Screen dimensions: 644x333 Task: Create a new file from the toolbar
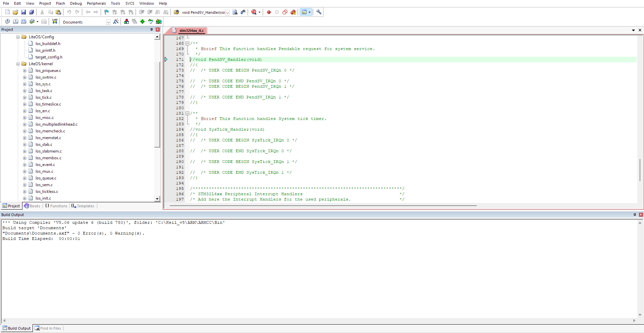7,12
